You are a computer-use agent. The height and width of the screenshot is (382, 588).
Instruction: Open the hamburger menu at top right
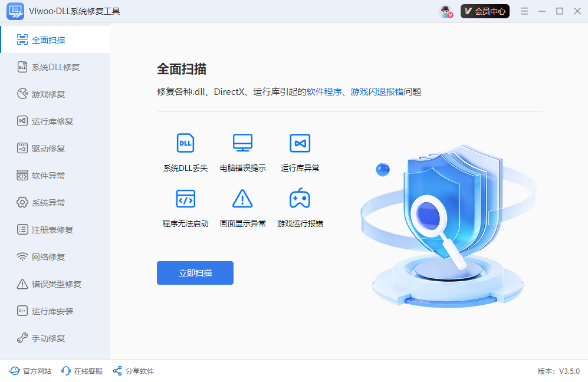pyautogui.click(x=524, y=11)
